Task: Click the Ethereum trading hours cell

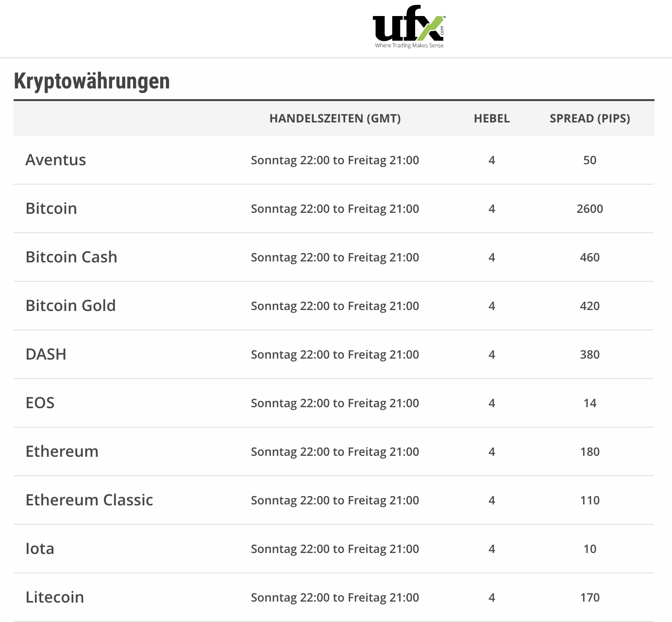Action: click(x=335, y=452)
